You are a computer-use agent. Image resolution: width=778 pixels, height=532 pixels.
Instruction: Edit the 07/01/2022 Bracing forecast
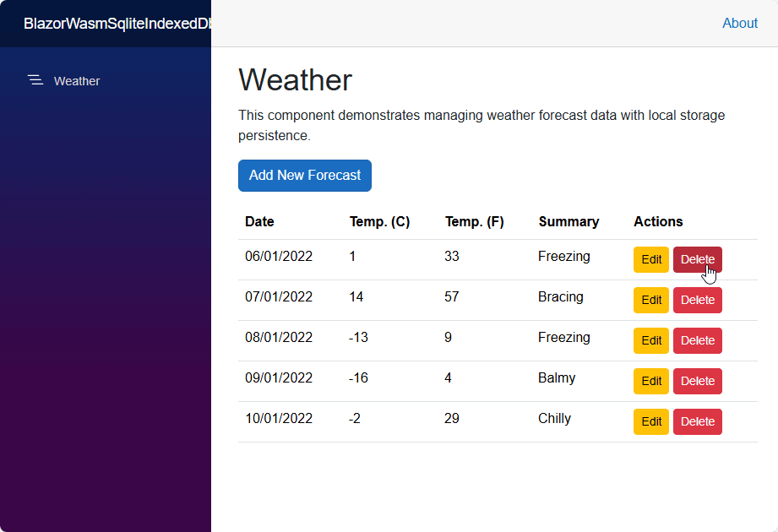click(x=650, y=301)
